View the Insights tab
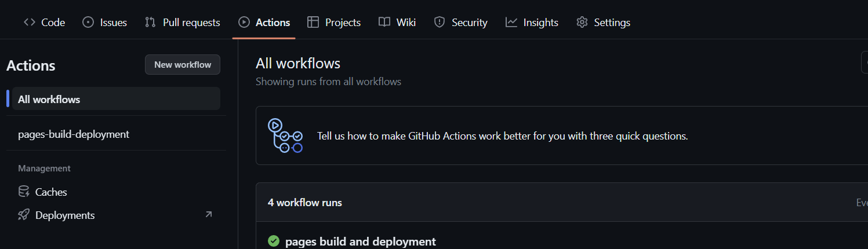The image size is (868, 249). (x=532, y=23)
